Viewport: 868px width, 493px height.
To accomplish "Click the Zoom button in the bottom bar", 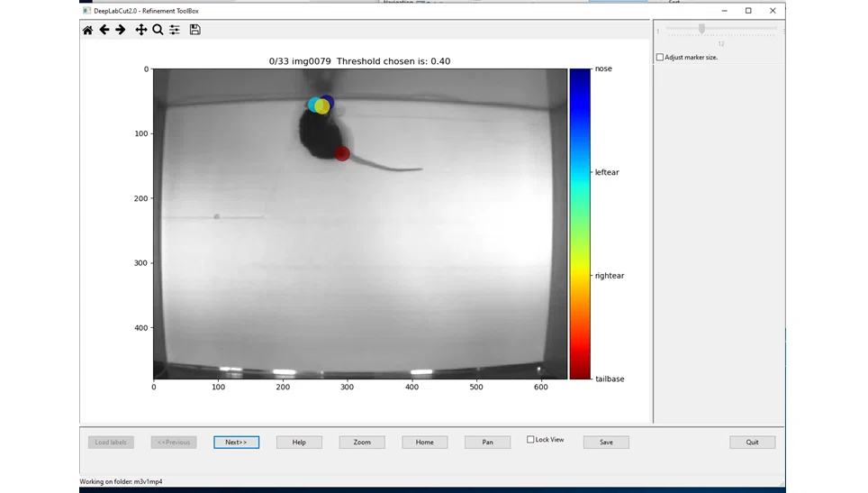I will coord(362,442).
